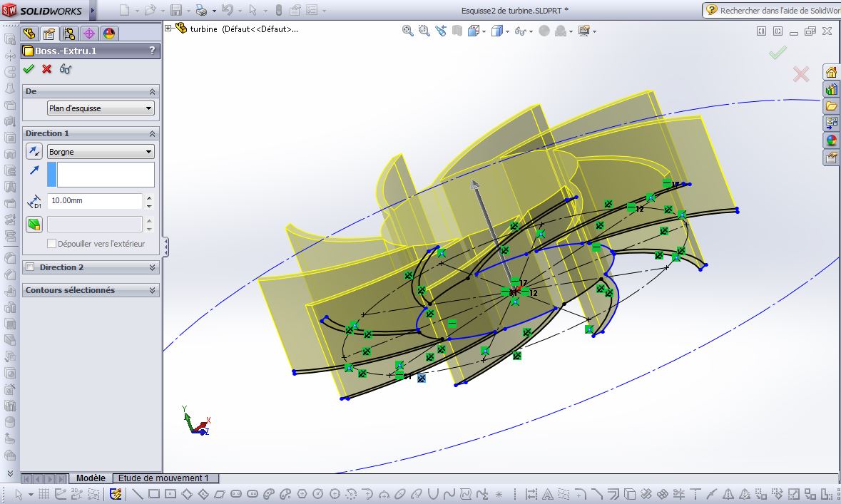The width and height of the screenshot is (841, 504).
Task: Open the ConfigurationManager tab
Action: pyautogui.click(x=69, y=34)
